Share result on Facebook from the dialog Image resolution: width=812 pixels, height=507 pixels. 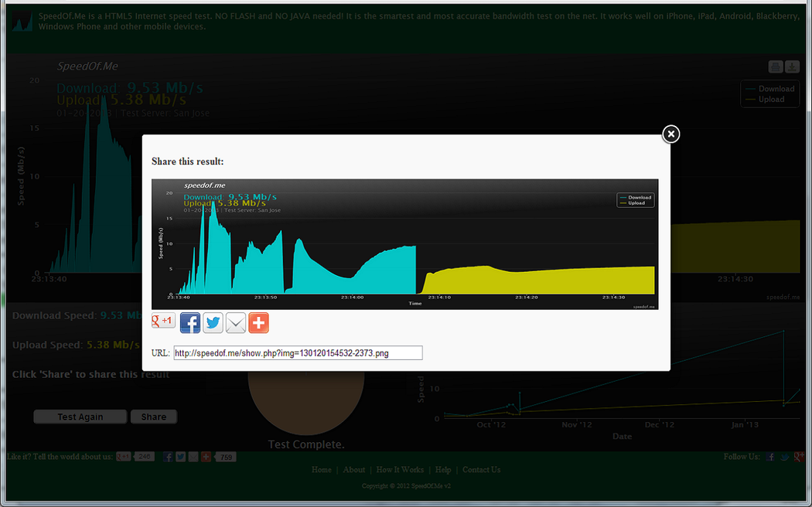pyautogui.click(x=189, y=323)
